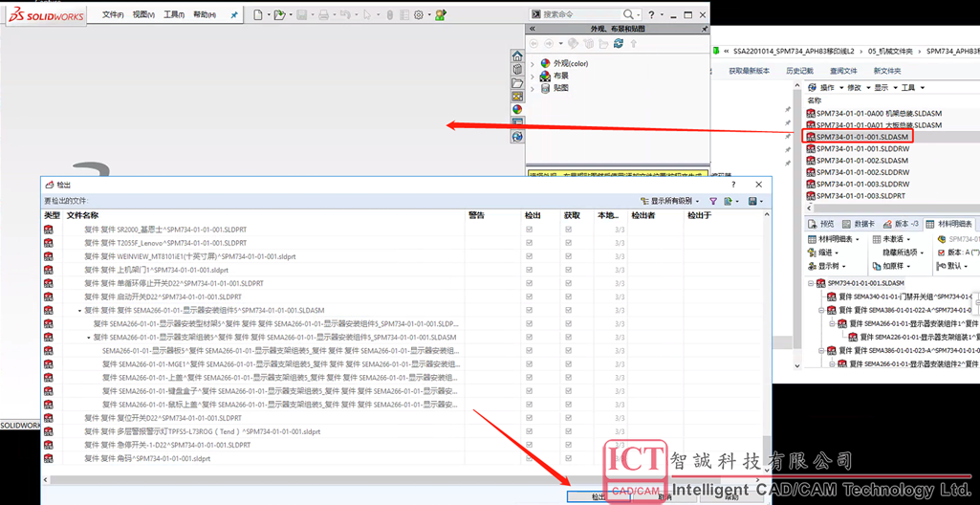
Task: Toggle checkout checkbox for 启动开关D22 row
Action: point(530,296)
